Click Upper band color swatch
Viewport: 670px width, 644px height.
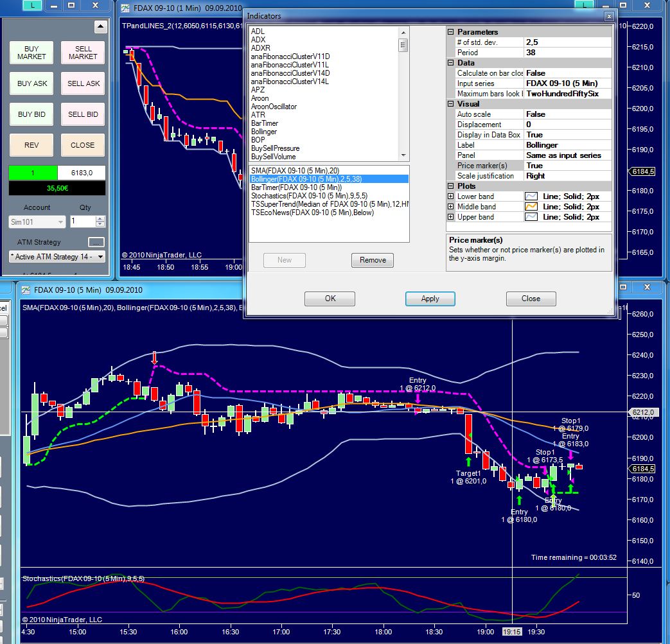click(531, 217)
